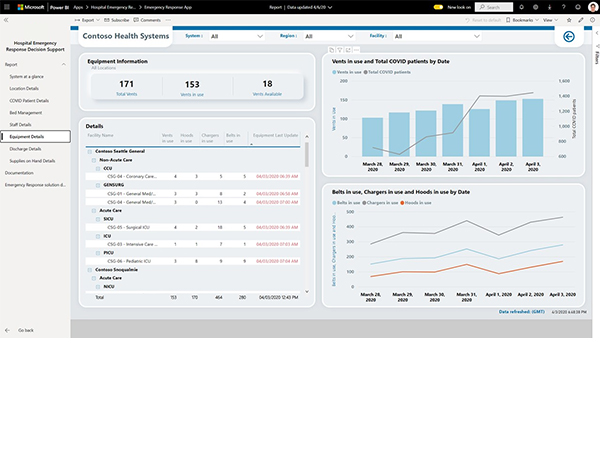This screenshot has width=600, height=450.
Task: Toggle the Non-Acute Care row box
Action: tap(94, 160)
